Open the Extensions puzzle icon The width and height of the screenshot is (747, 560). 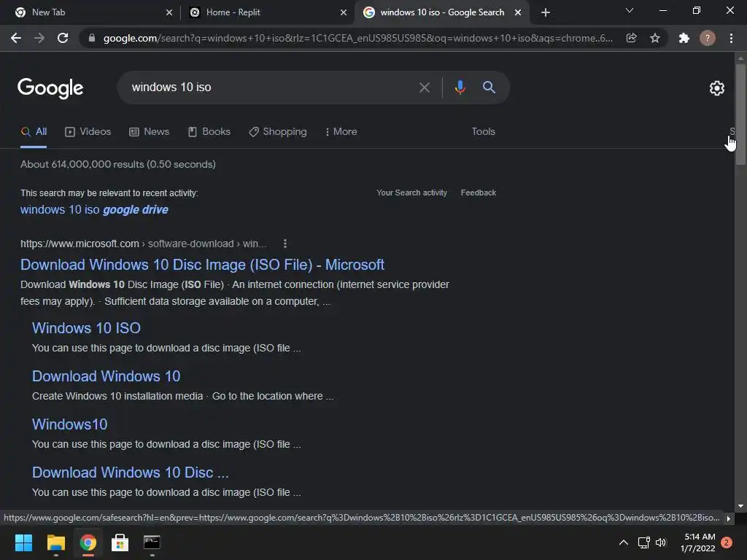[684, 38]
